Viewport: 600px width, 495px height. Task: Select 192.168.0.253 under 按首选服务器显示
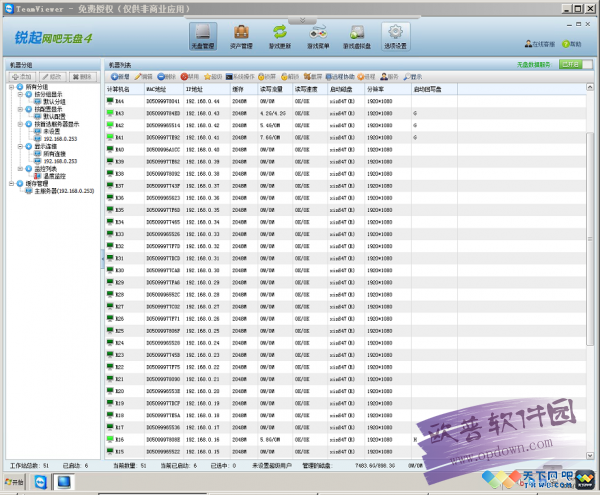tap(60, 139)
